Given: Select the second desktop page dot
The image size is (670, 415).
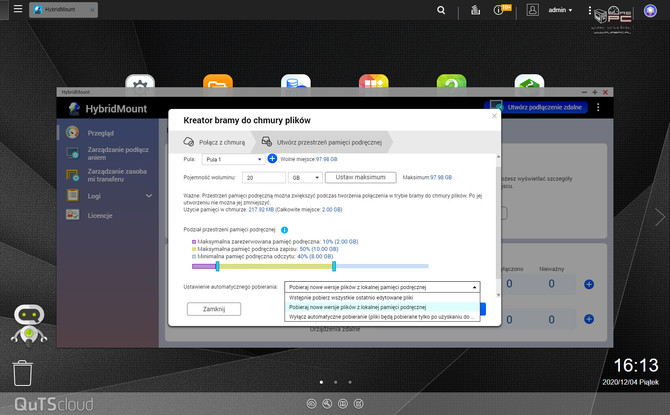Looking at the screenshot, I should [335, 382].
